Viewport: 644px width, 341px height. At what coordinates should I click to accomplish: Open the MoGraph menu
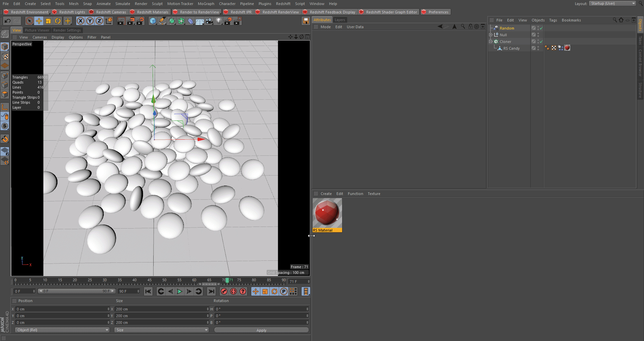click(x=206, y=4)
